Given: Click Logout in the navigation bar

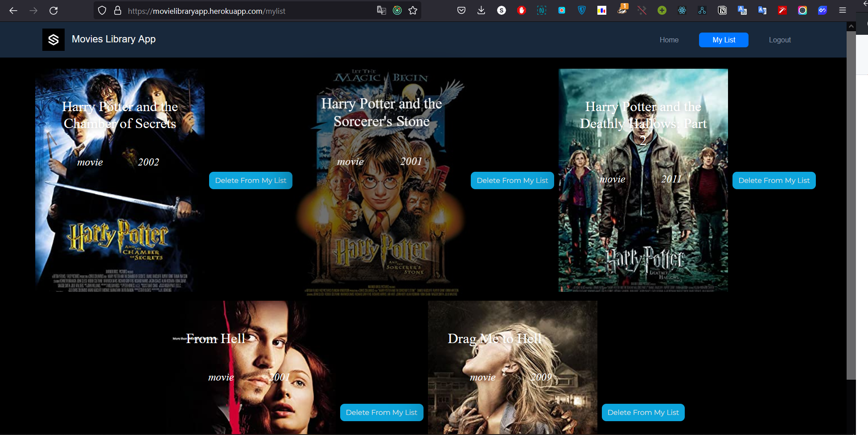Looking at the screenshot, I should (780, 40).
